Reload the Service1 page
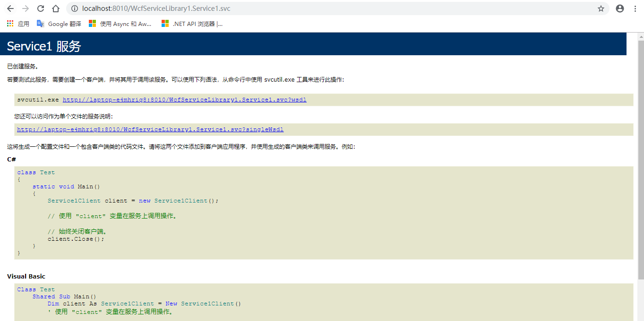Screen dimensions: 644x321 pyautogui.click(x=40, y=8)
